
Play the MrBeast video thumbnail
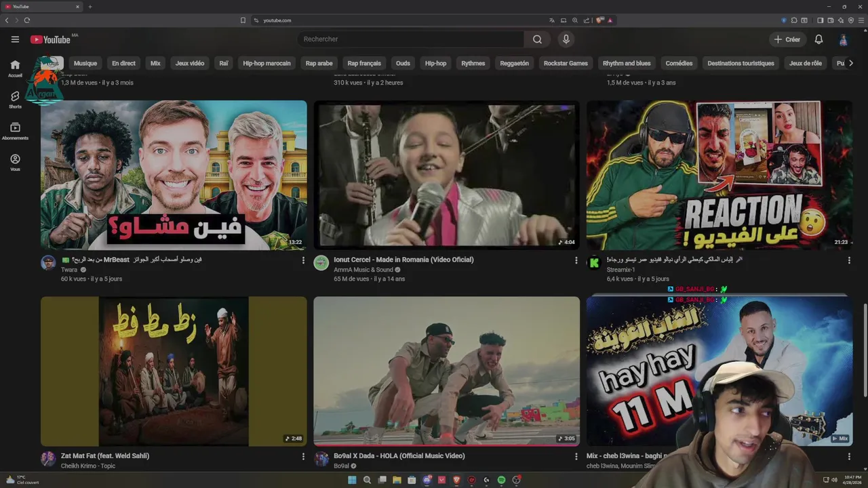(174, 176)
